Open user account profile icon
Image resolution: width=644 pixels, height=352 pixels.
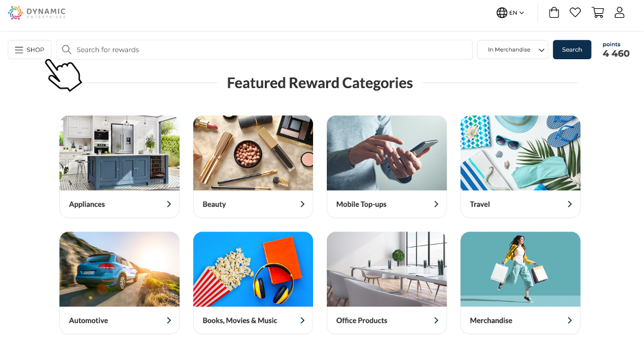click(619, 12)
